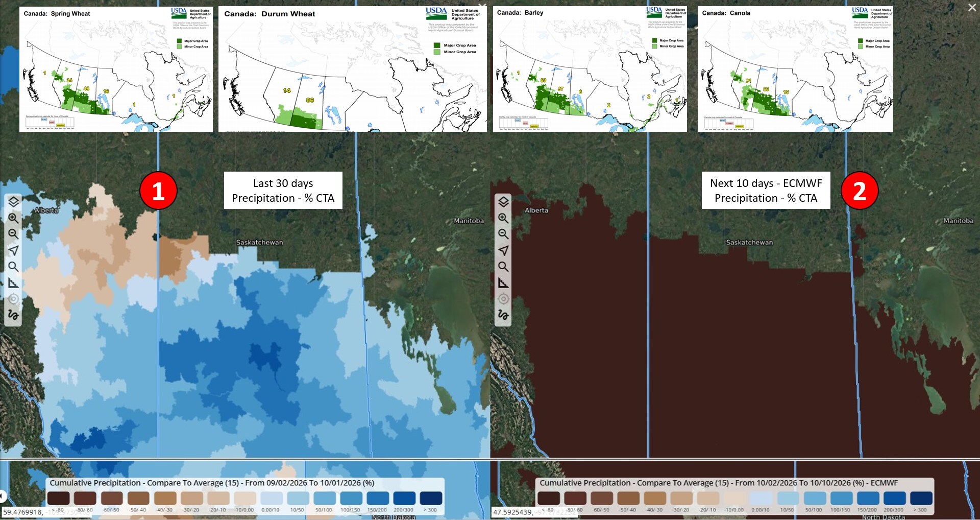This screenshot has width=980, height=520.
Task: Click the Alberta label on the left map
Action: [46, 210]
